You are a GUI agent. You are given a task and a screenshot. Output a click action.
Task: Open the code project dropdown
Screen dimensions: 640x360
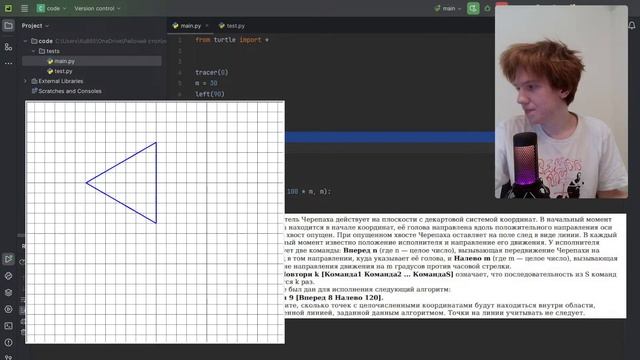[x=51, y=8]
